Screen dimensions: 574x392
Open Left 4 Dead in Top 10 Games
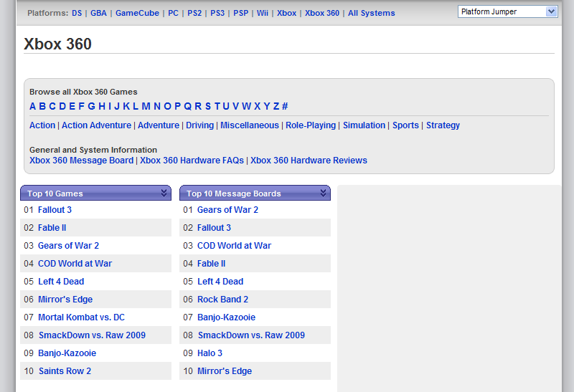click(61, 282)
